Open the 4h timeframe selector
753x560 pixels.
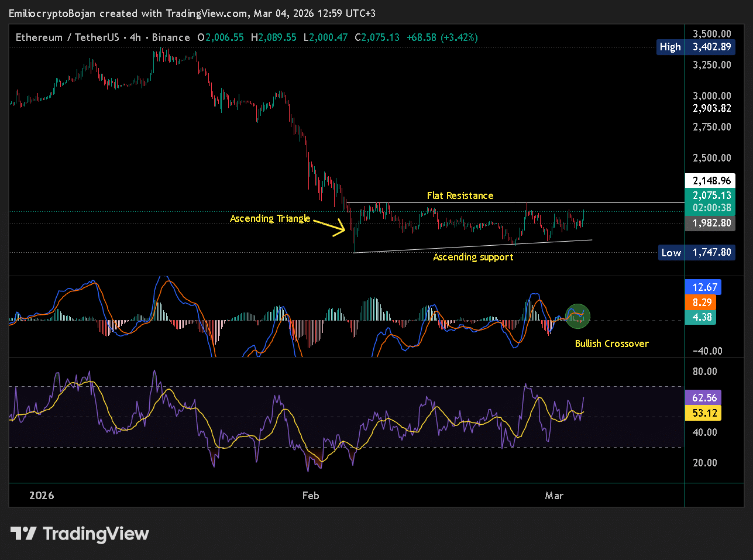[x=135, y=37]
